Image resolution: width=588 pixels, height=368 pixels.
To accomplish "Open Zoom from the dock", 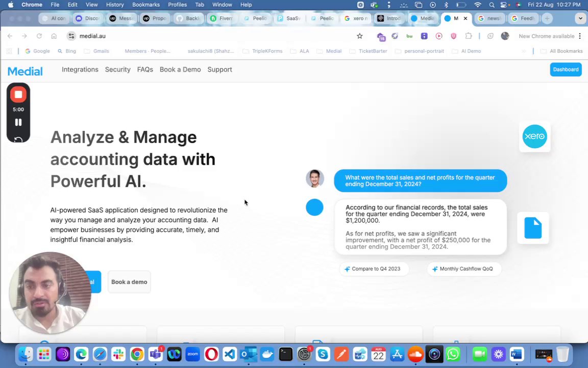I will pos(193,354).
